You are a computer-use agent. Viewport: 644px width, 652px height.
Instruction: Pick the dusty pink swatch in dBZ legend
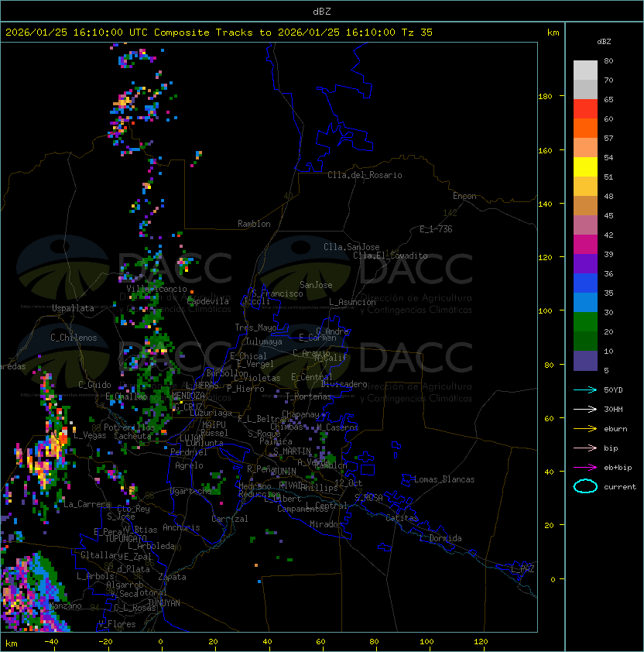click(585, 225)
